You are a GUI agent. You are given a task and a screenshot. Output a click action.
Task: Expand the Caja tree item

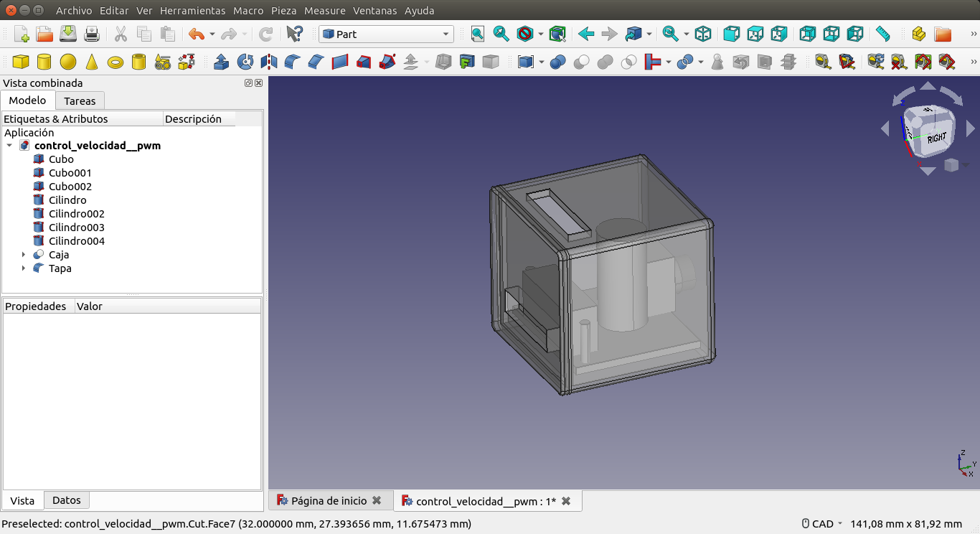pos(24,255)
